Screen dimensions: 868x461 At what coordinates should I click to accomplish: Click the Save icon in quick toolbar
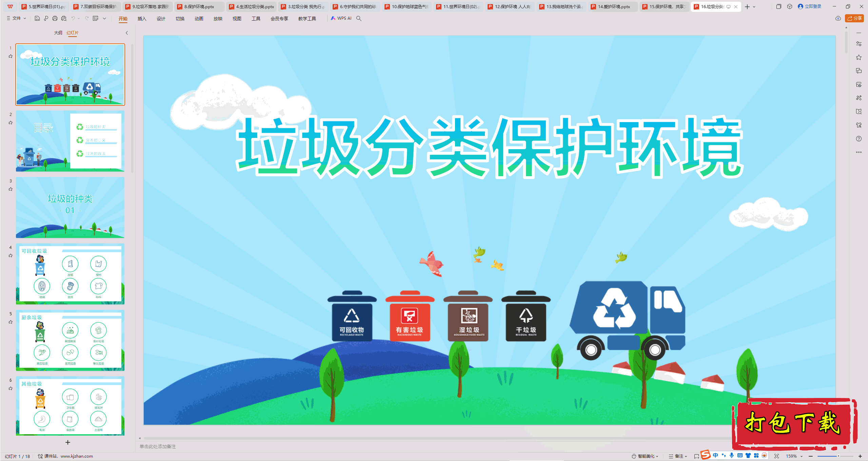coord(37,18)
